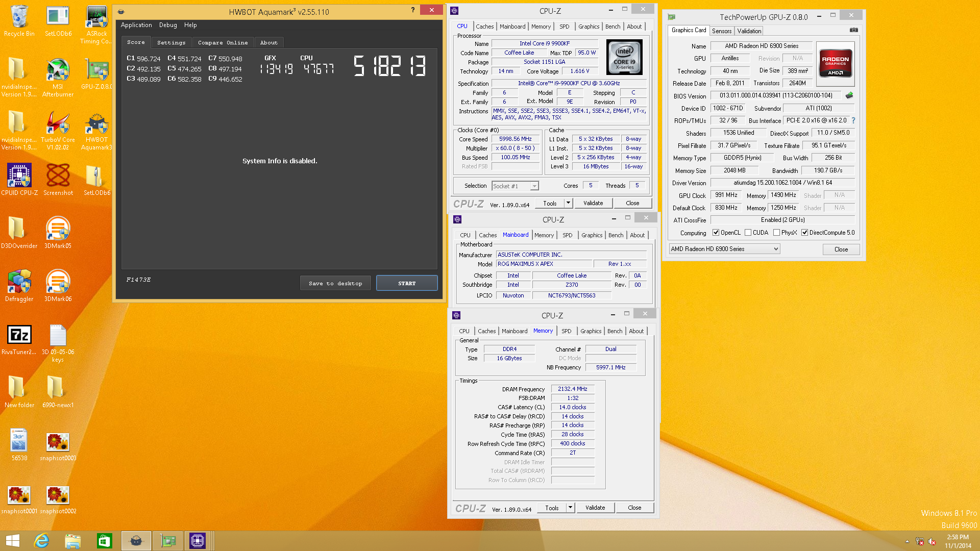
Task: Open the AMD Radeon HD 6900 Series dropdown
Action: coord(724,249)
